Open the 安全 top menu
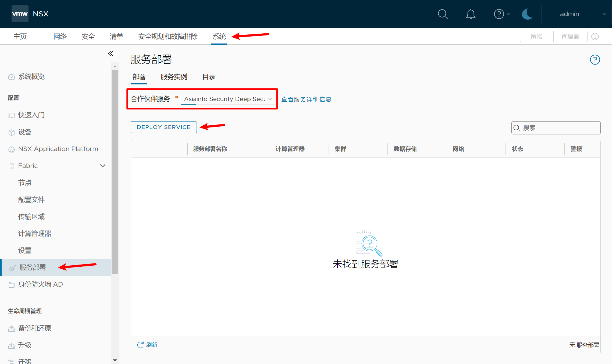 tap(88, 37)
